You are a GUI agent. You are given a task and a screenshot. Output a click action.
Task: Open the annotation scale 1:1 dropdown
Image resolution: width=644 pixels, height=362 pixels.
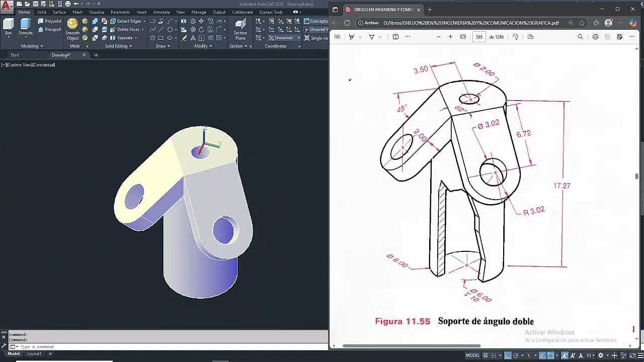point(590,355)
